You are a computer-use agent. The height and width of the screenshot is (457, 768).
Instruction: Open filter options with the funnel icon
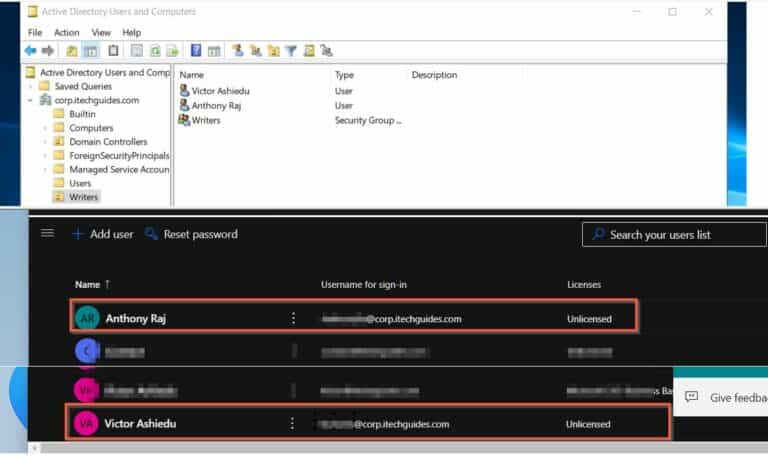coord(291,50)
